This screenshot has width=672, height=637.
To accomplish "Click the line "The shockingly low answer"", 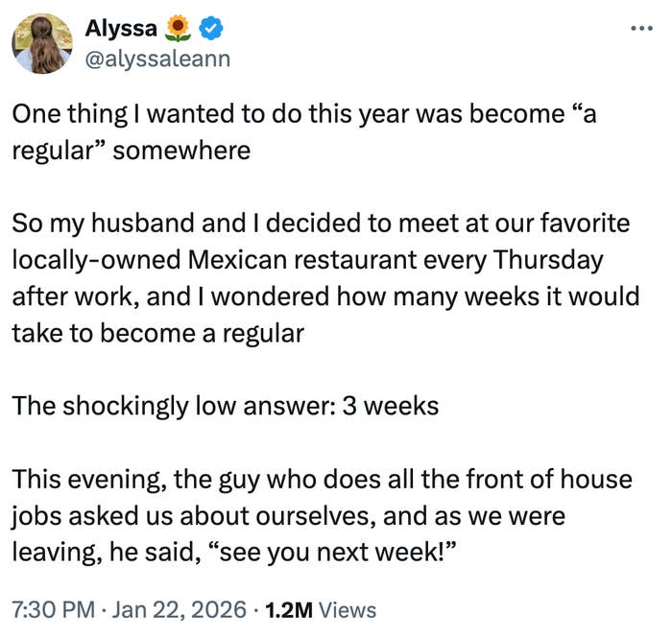I will (225, 406).
